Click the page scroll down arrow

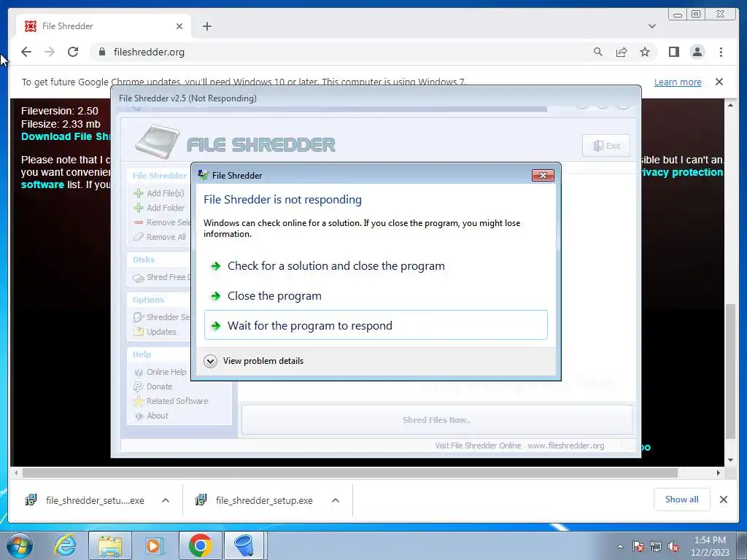730,460
